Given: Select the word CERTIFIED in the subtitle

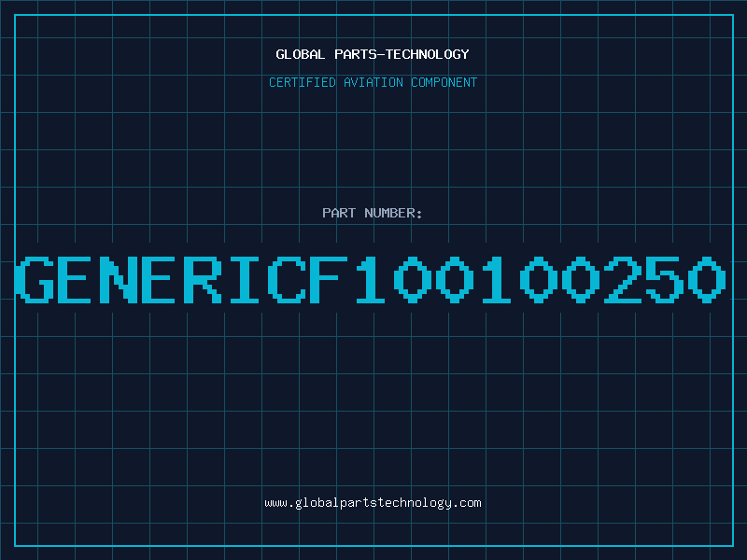Looking at the screenshot, I should (303, 82).
